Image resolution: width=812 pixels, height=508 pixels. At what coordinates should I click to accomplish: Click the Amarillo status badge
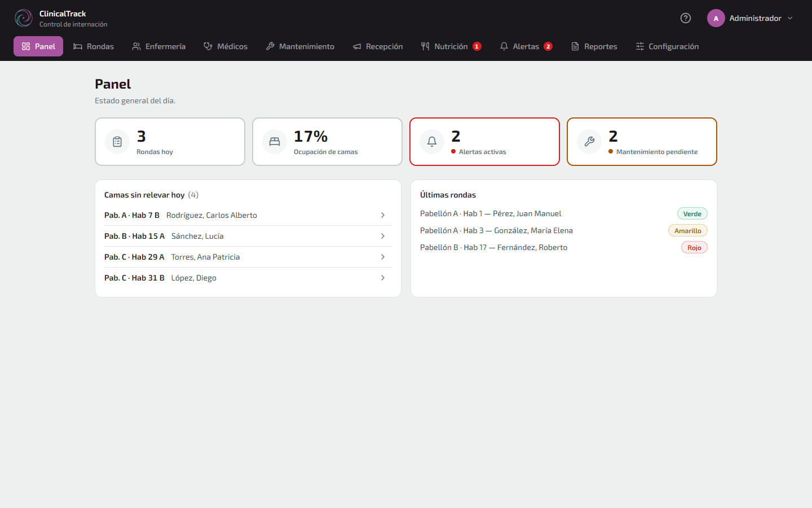[x=688, y=230]
